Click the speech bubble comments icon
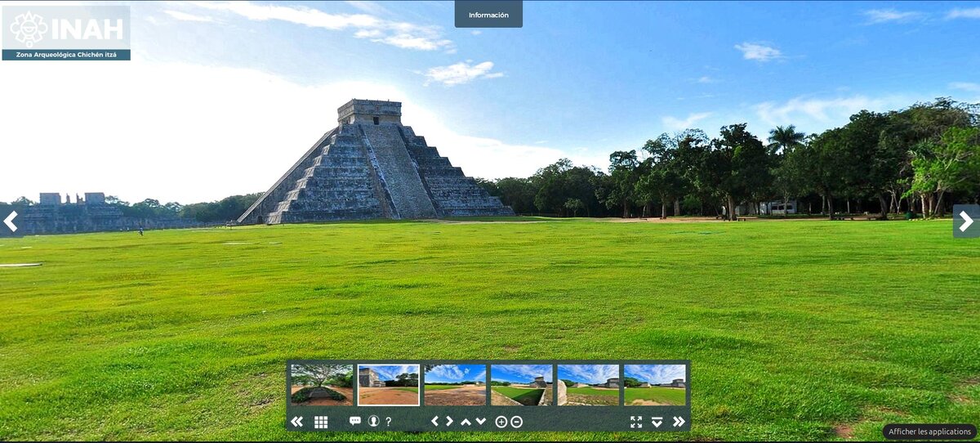Screen dimensions: 980x443 pyautogui.click(x=354, y=421)
